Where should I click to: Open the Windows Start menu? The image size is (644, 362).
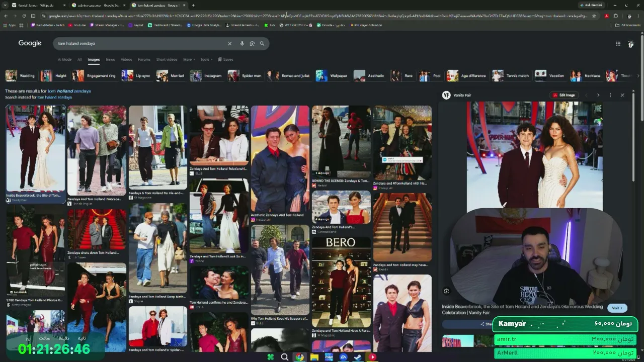coord(271,357)
